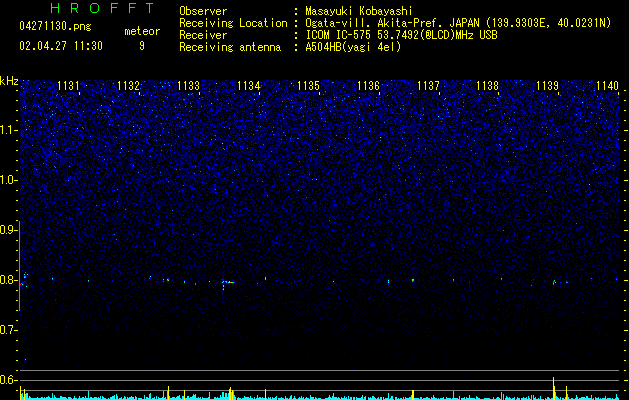This screenshot has height=400, width=629.
Task: Click the 1133 time marker
Action: pyautogui.click(x=188, y=86)
